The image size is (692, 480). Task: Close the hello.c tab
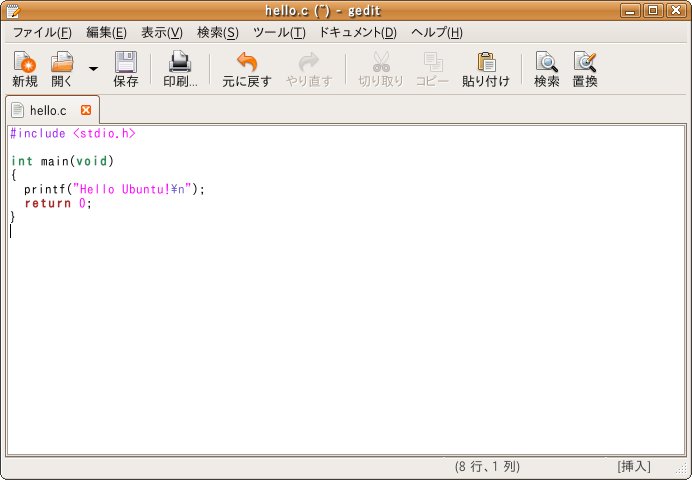click(x=85, y=110)
